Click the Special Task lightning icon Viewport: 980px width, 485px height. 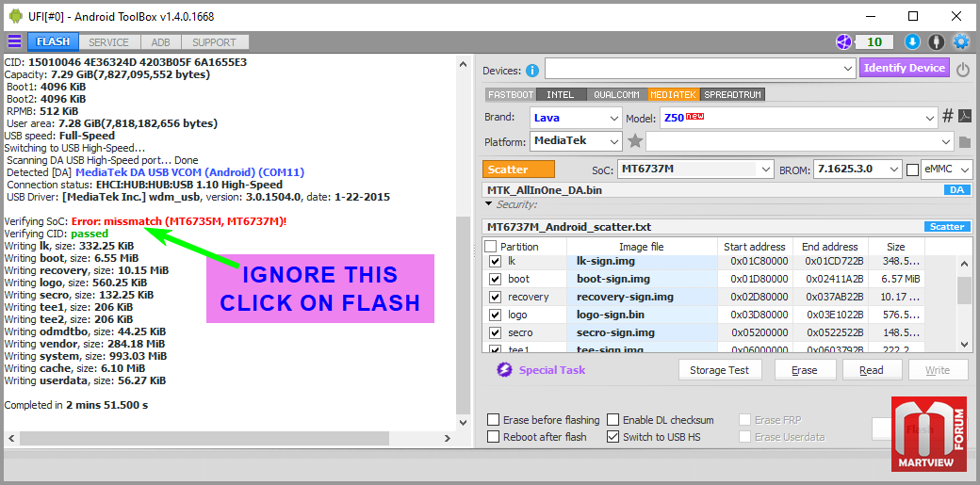(504, 370)
